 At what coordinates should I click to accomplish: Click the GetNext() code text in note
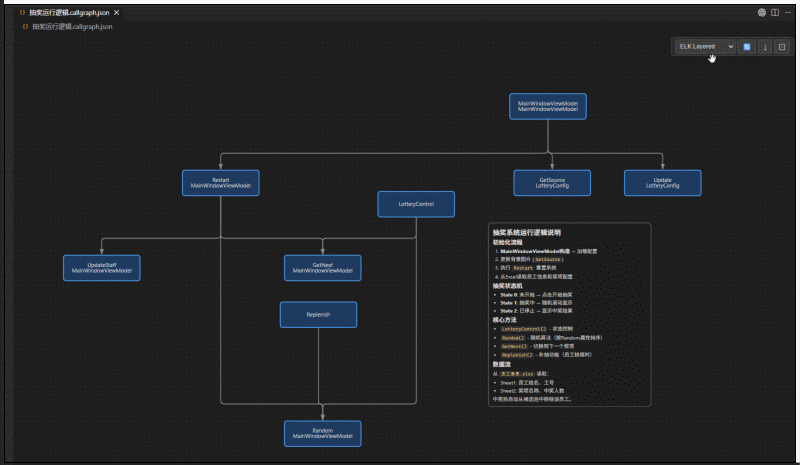point(514,346)
